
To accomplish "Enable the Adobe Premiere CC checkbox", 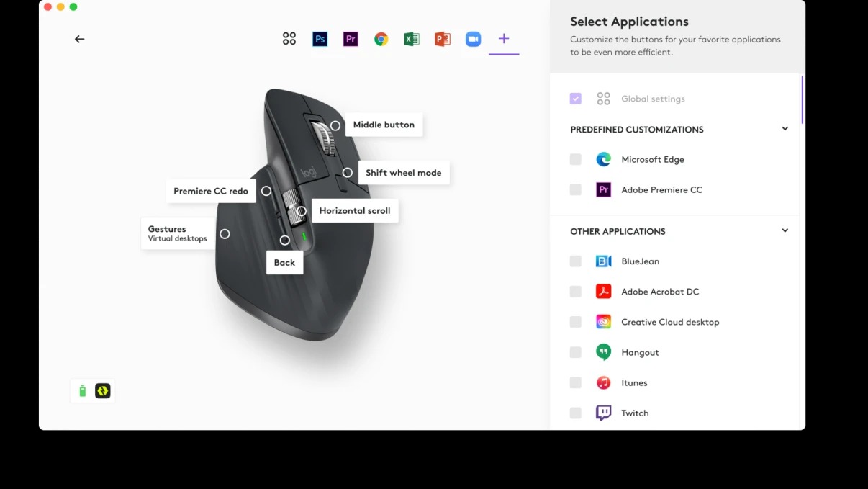I will point(576,189).
